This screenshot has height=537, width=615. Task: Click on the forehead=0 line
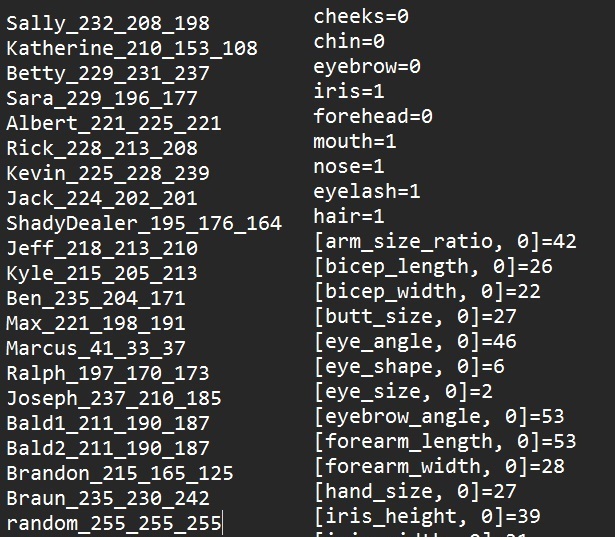373,117
